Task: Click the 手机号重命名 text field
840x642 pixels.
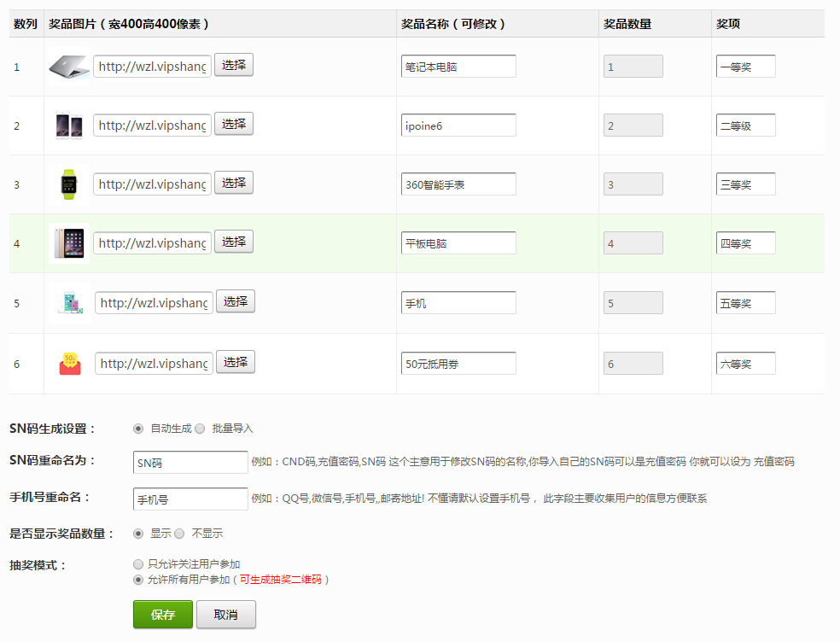Action: click(190, 499)
